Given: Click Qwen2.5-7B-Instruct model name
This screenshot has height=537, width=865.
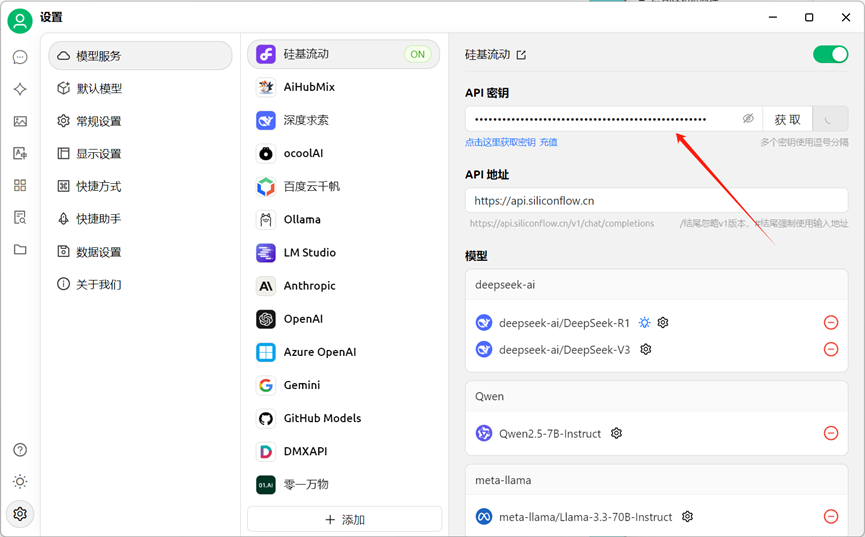Looking at the screenshot, I should [550, 434].
